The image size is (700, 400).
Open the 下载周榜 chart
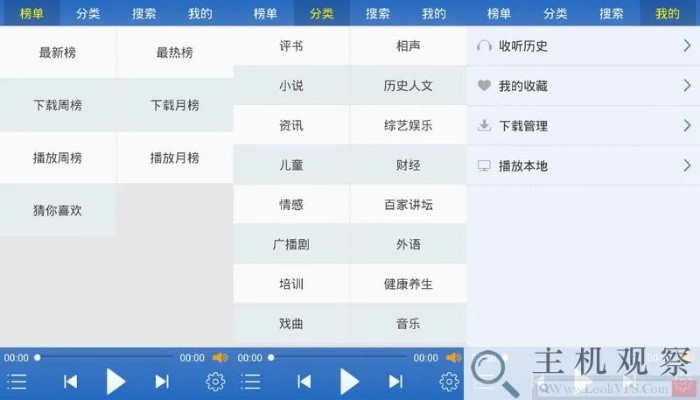point(58,105)
